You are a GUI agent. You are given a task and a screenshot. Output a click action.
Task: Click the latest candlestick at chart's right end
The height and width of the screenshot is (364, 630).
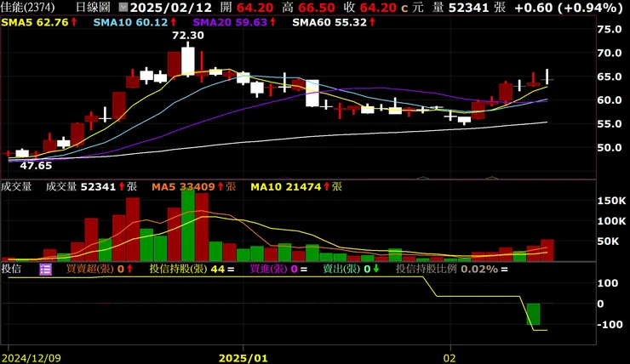(x=547, y=77)
